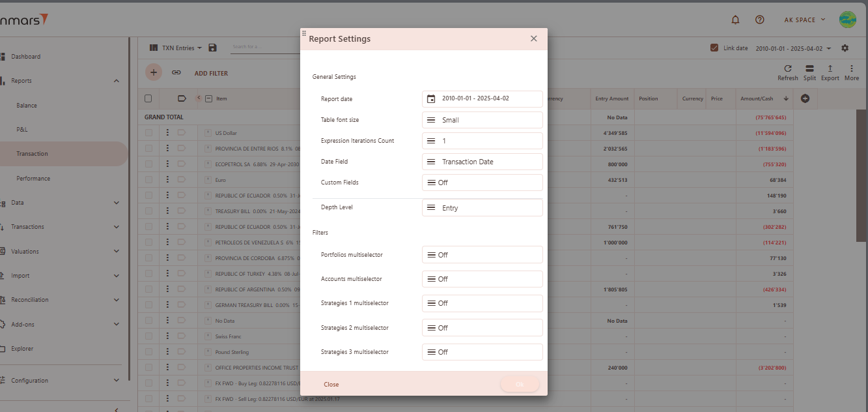
Task: Close Report Settings with the X
Action: point(534,38)
